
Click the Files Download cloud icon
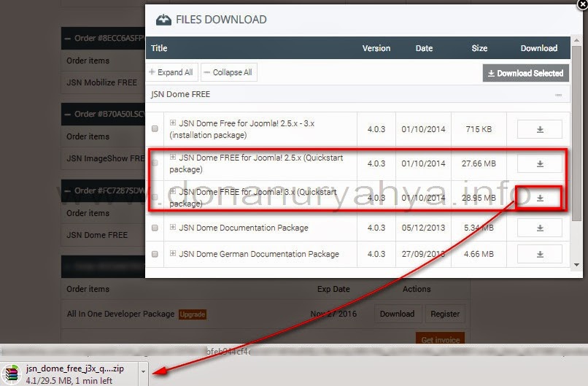coord(163,20)
